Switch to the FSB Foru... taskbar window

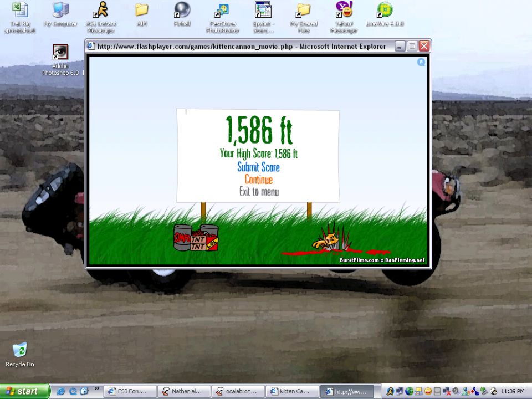tap(130, 391)
